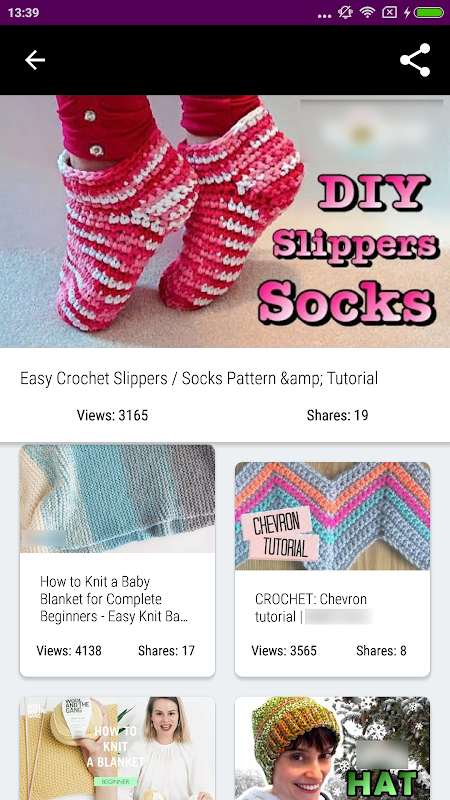Viewport: 450px width, 800px height.
Task: Open the How to Knit a Blanket thumbnail
Action: click(x=117, y=748)
